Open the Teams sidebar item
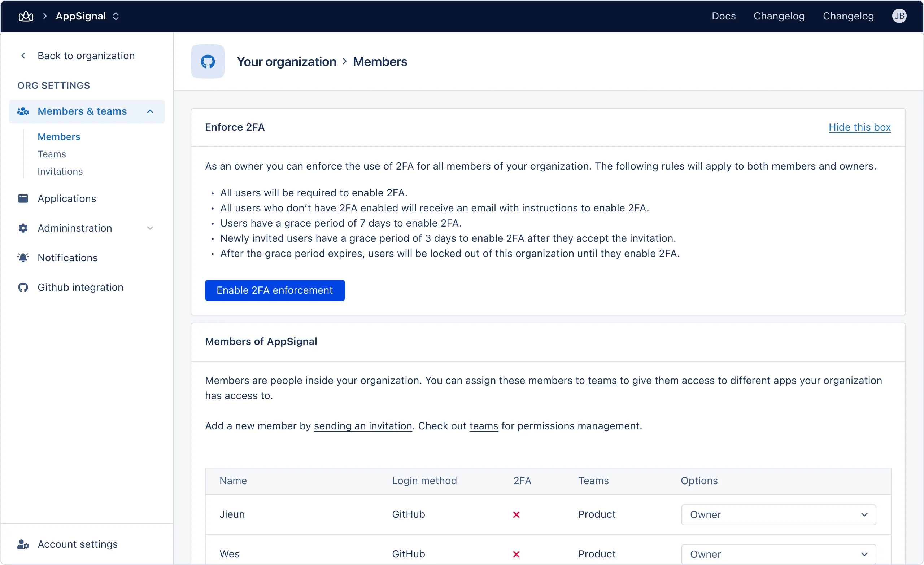Screen dimensions: 924x565 pos(52,154)
